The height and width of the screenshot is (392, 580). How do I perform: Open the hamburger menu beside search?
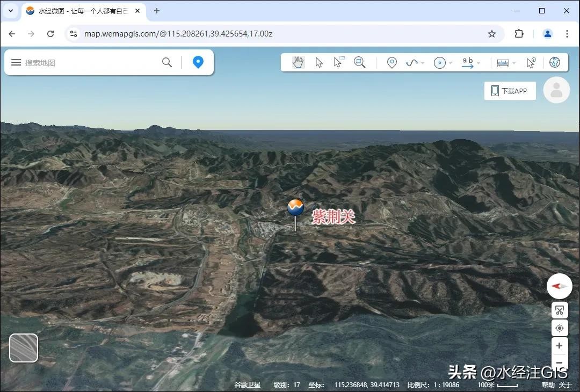pos(16,62)
